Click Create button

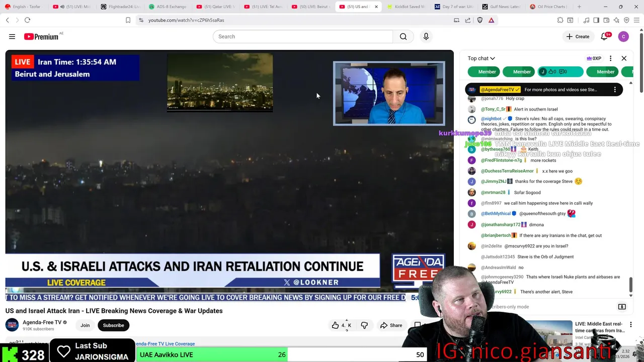tap(578, 37)
